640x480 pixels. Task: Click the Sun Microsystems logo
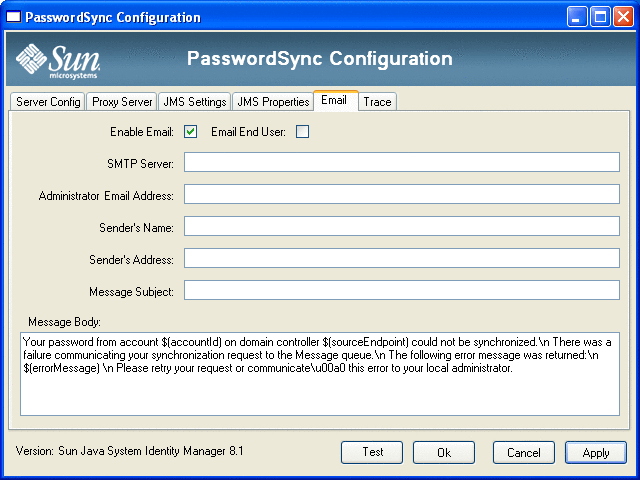pyautogui.click(x=58, y=61)
